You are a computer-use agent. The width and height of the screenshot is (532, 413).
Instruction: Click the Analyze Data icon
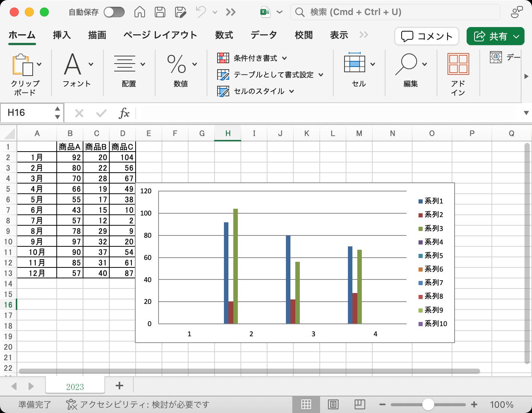coord(496,57)
